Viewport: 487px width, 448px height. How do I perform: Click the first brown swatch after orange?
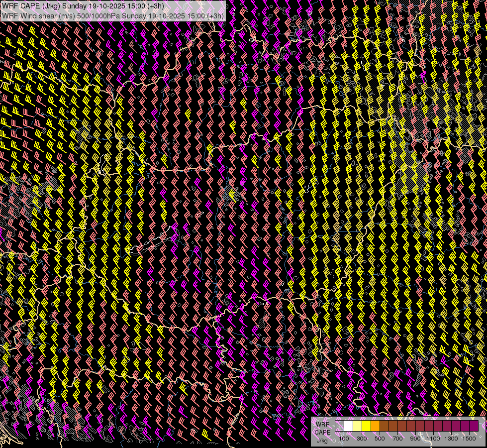[x=384, y=426]
